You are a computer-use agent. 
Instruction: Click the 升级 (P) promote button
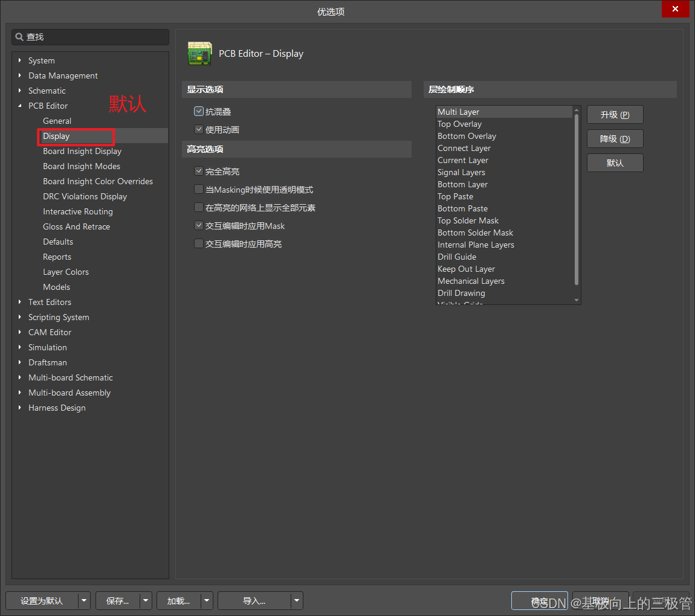(615, 115)
